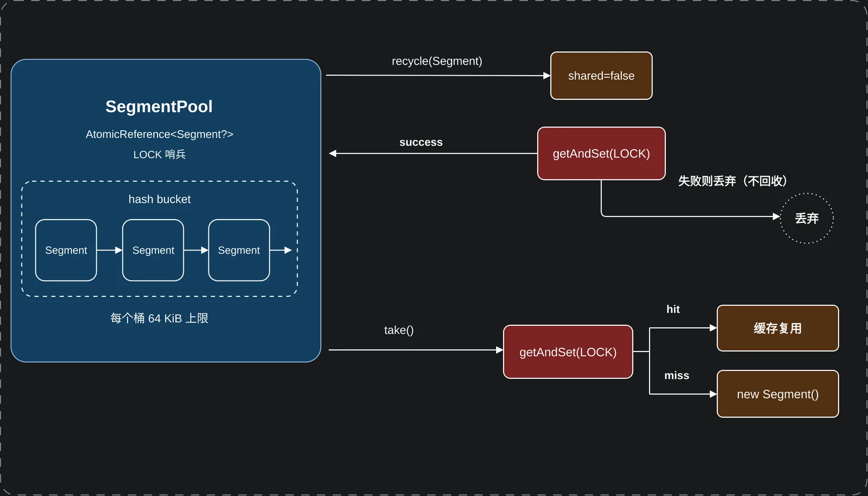The image size is (868, 496).
Task: Select the miss branch label
Action: tap(677, 376)
